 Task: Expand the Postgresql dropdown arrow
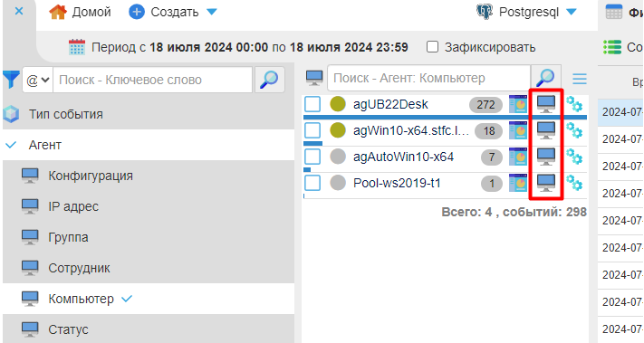click(x=572, y=12)
